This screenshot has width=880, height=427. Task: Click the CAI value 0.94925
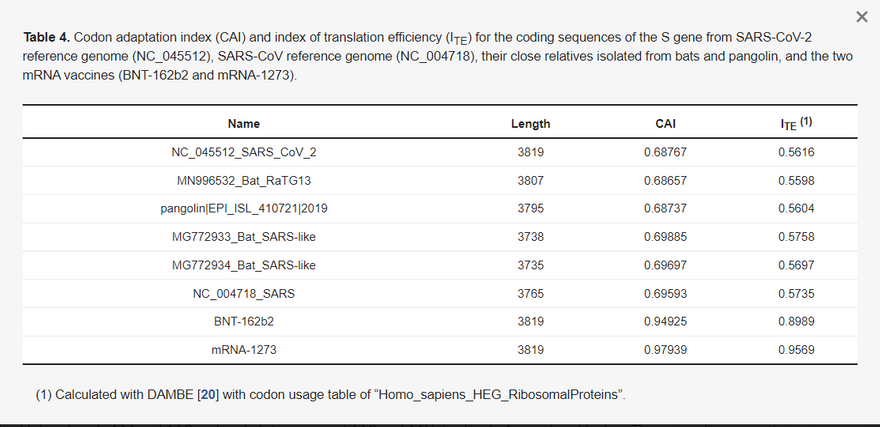tap(666, 322)
